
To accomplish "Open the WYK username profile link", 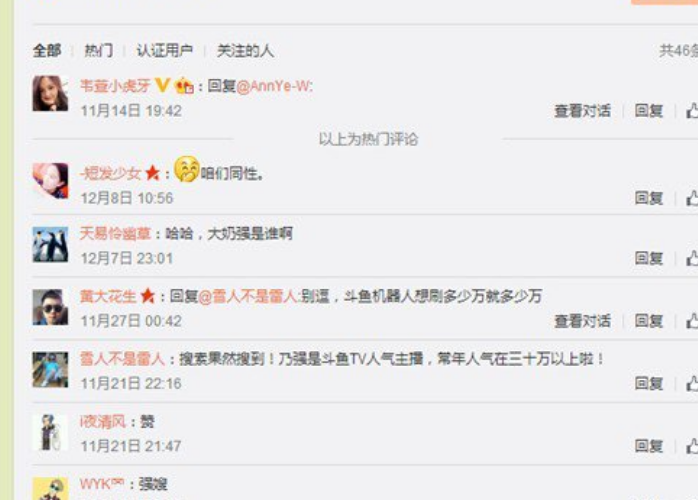I will pyautogui.click(x=101, y=484).
